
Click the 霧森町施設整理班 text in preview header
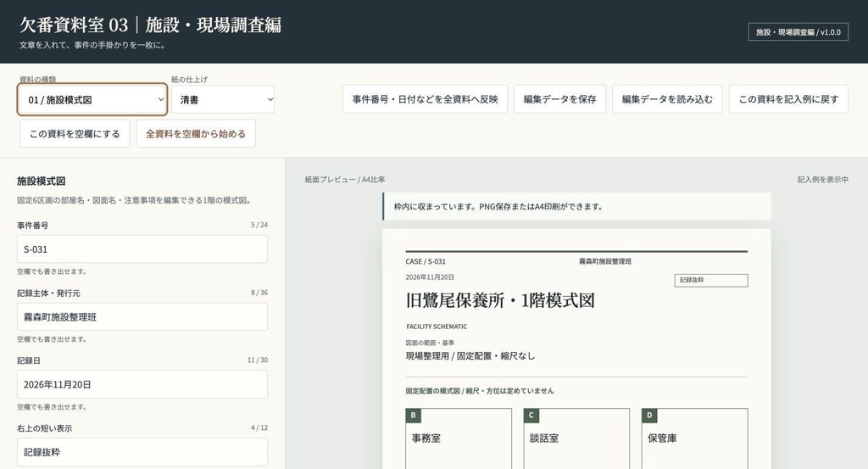(x=605, y=261)
